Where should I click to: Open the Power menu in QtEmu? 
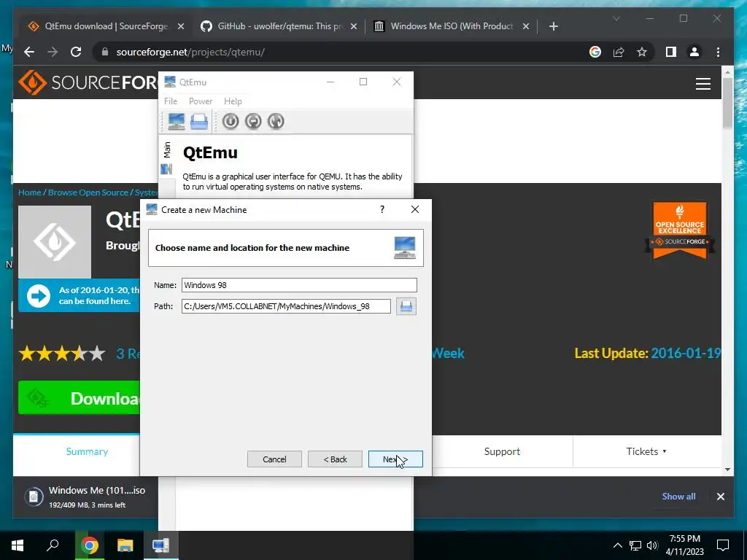[201, 101]
